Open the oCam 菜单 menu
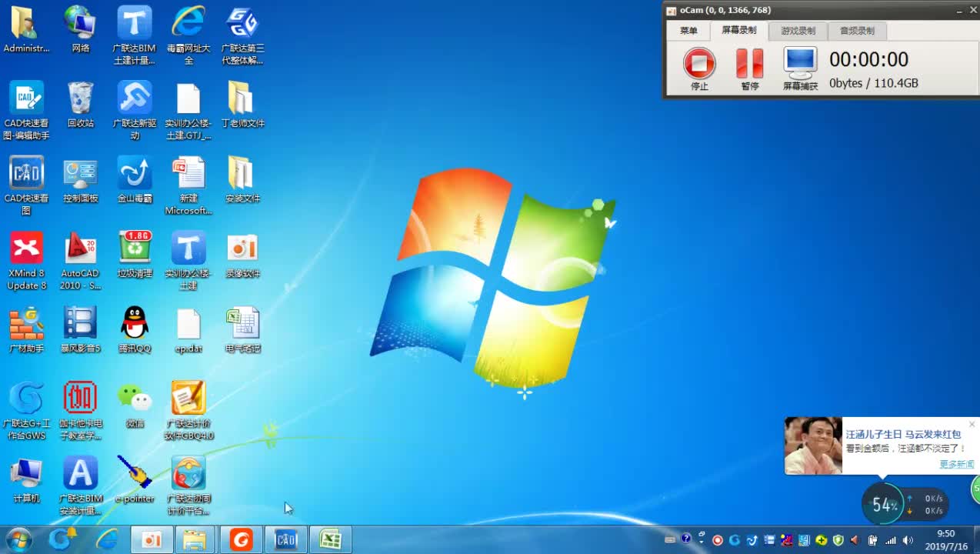Screen dimensions: 980x554 coord(688,31)
